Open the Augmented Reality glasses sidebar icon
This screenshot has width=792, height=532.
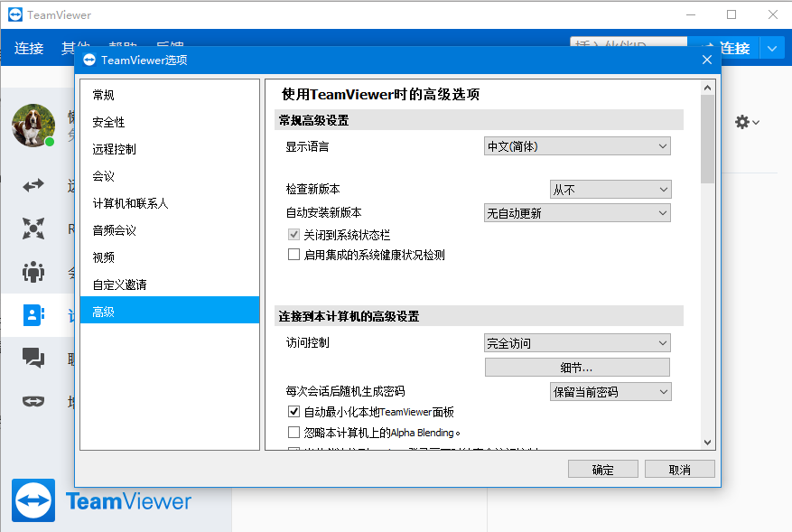point(33,401)
